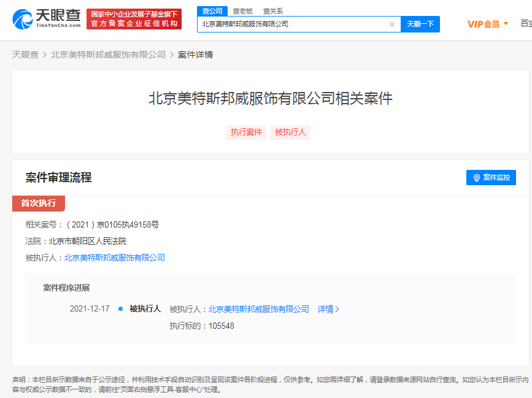Click the page title 北京美特斯邦威服饰有限公司相关案件
The width and height of the screenshot is (532, 398).
pos(271,99)
